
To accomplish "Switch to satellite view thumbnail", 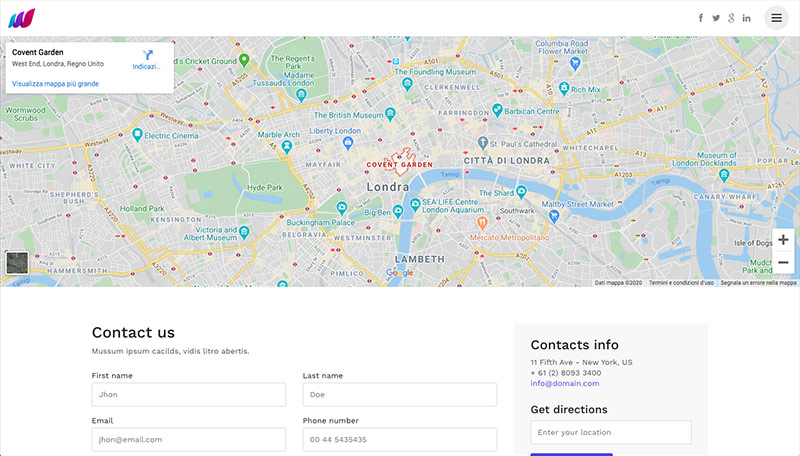I will tap(18, 263).
